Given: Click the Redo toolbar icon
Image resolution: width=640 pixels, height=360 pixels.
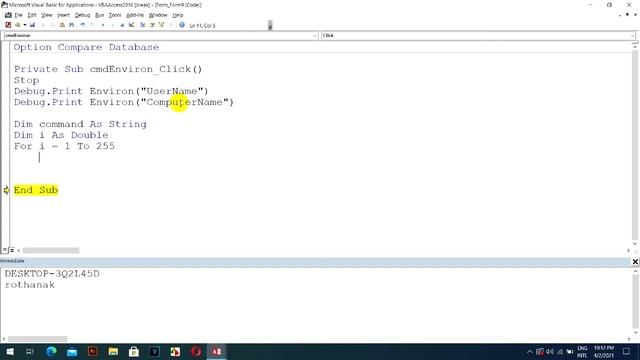Looking at the screenshot, I should point(92,25).
